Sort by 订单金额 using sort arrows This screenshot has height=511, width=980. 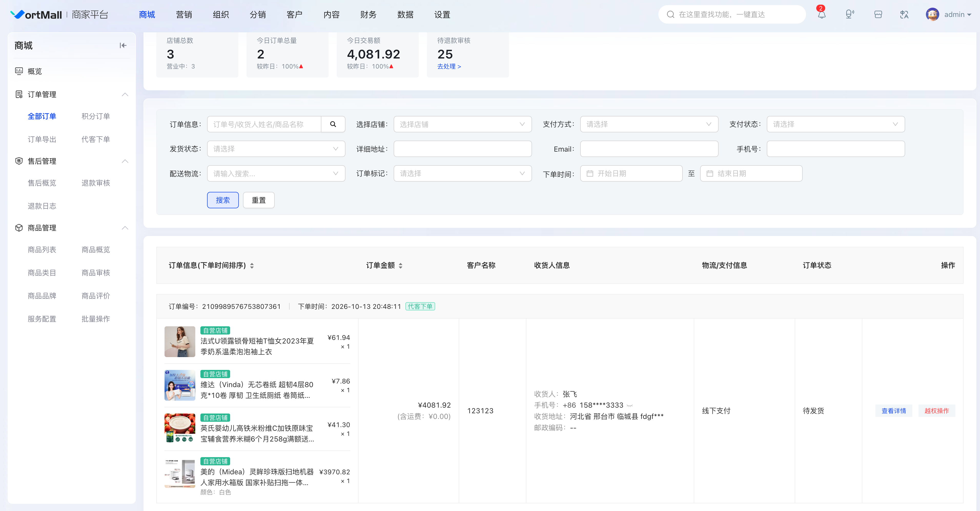401,266
